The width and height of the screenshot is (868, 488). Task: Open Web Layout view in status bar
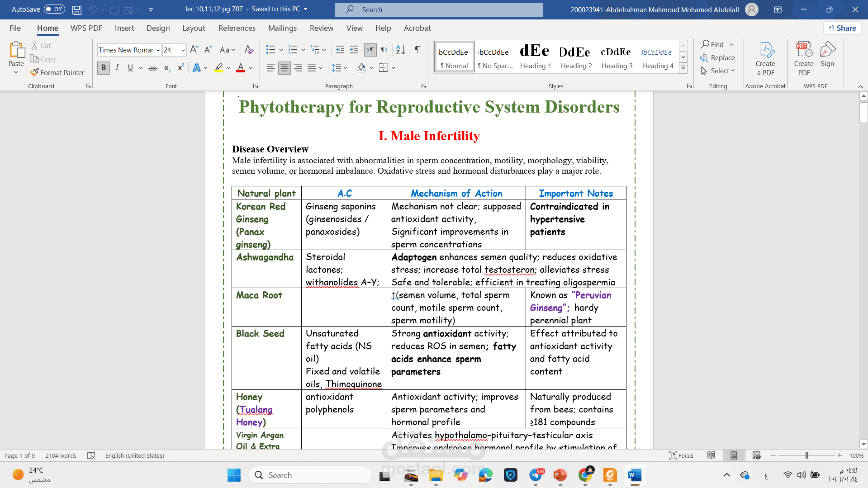click(756, 455)
